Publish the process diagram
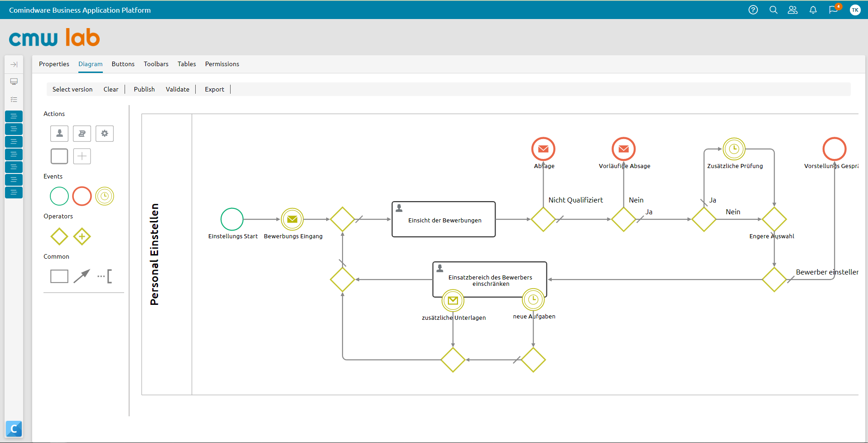The width and height of the screenshot is (868, 443). pos(145,89)
